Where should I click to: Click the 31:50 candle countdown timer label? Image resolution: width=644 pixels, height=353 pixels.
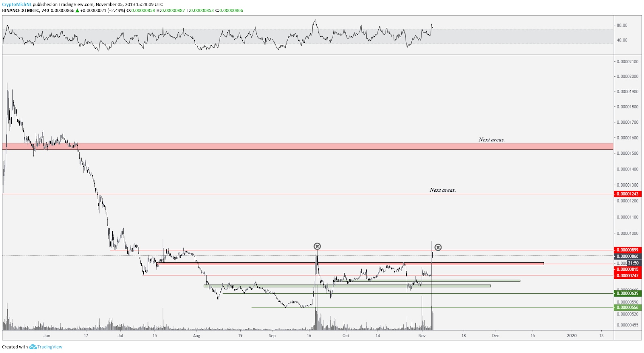(634, 263)
